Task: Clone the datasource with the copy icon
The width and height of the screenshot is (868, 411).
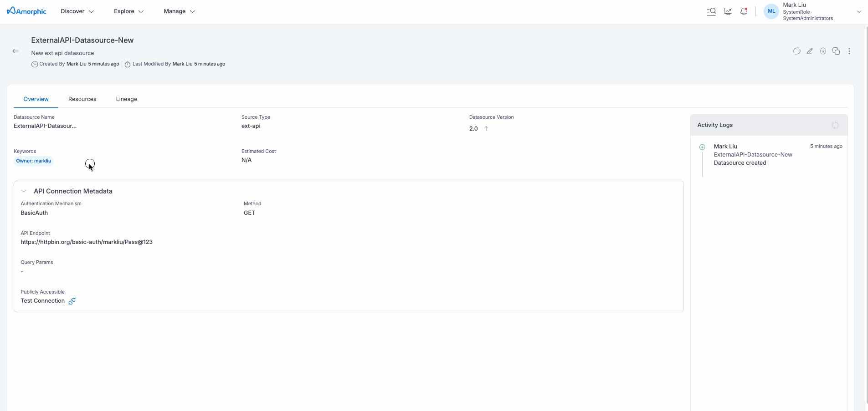Action: click(x=836, y=51)
